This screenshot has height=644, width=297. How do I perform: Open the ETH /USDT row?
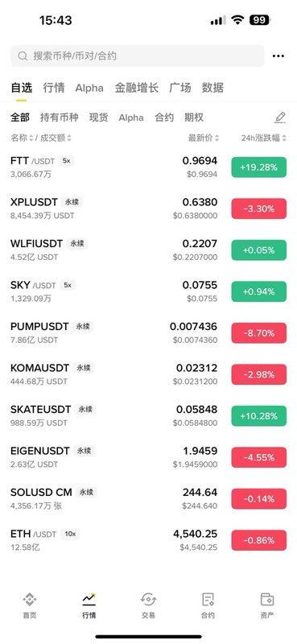point(148,540)
